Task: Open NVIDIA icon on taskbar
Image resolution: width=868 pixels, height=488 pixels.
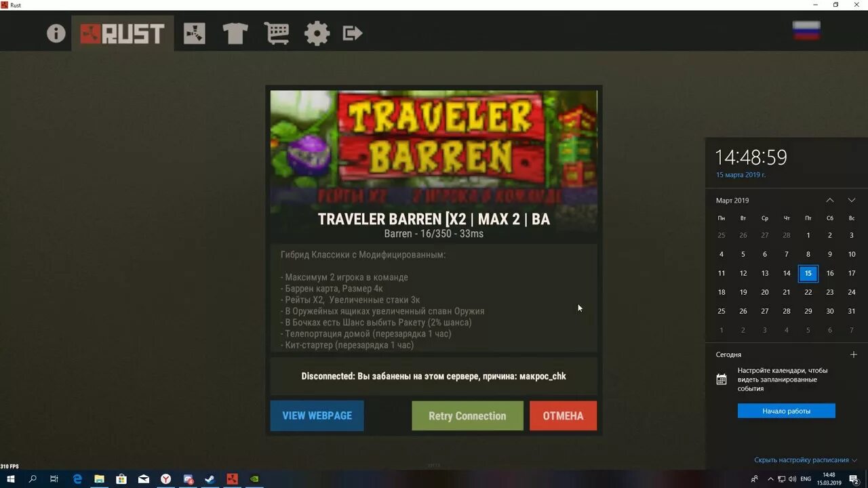Action: coord(254,479)
